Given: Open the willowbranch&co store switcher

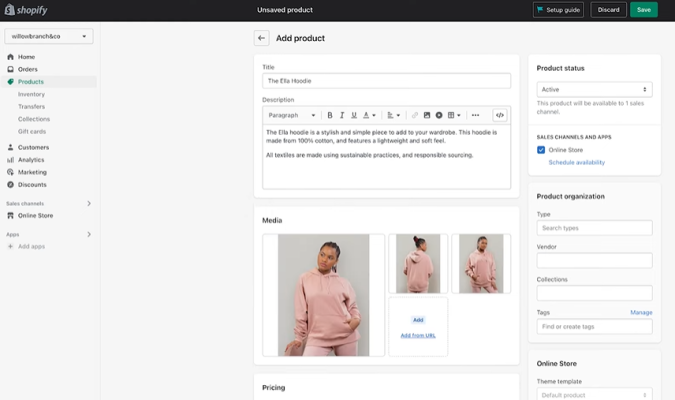Looking at the screenshot, I should point(49,36).
